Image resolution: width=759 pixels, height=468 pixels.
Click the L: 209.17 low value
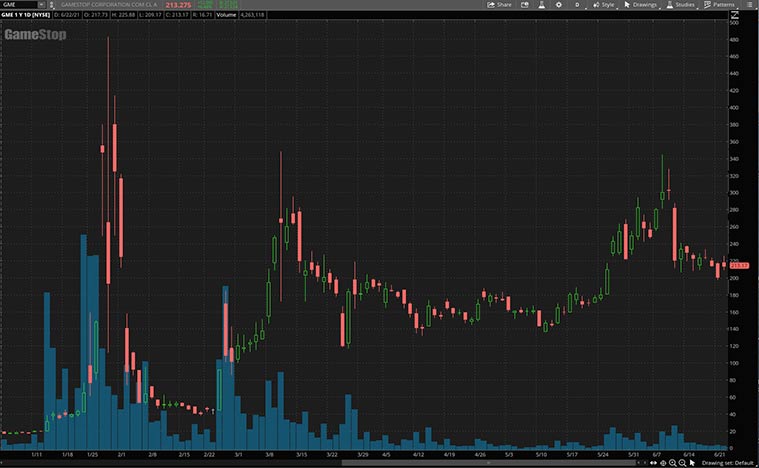tap(150, 15)
